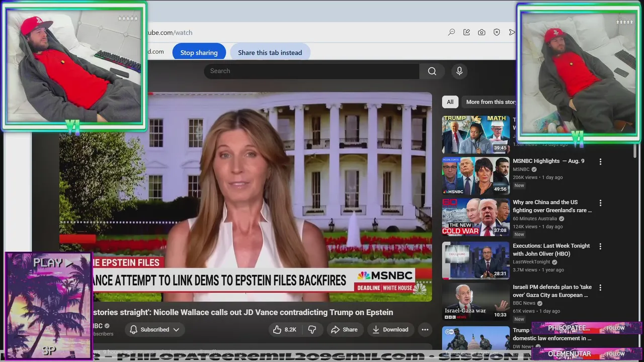
Task: Click '61K views • 1 day ago' text
Action: point(536,311)
